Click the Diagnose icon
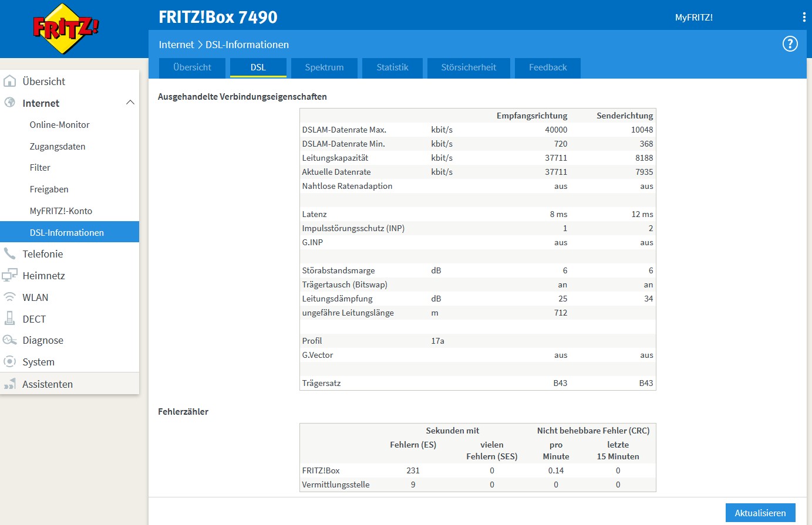 [x=10, y=340]
